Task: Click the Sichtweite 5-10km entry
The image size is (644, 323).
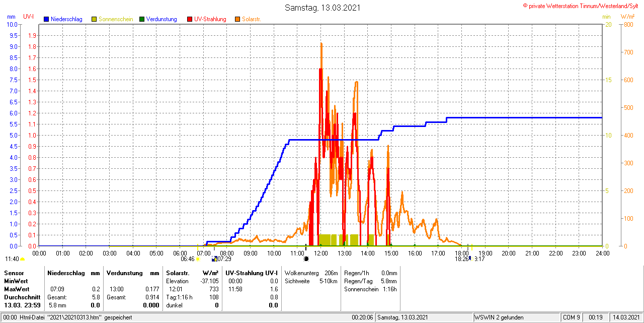Action: tap(311, 281)
